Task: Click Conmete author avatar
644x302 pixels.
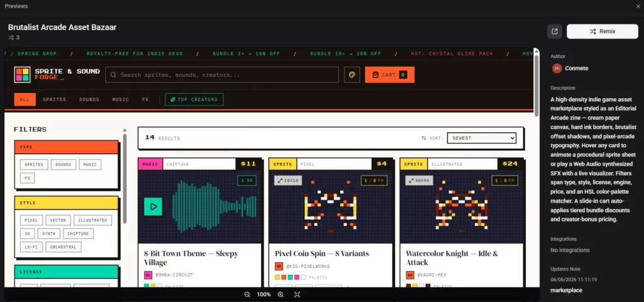Action: 557,68
